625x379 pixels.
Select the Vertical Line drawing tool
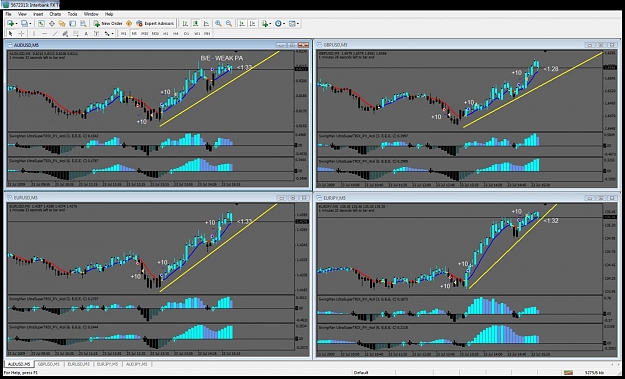point(34,34)
